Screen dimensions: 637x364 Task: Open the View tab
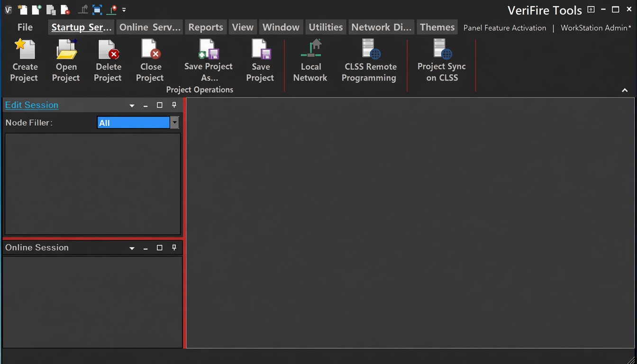coord(243,27)
